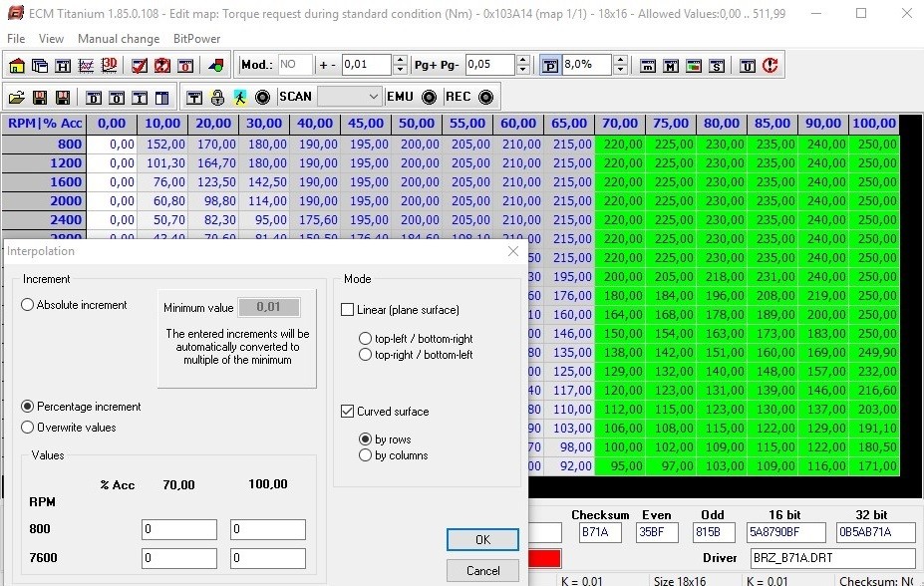The image size is (924, 586).
Task: Click the 2D graph view icon
Action: [86, 66]
